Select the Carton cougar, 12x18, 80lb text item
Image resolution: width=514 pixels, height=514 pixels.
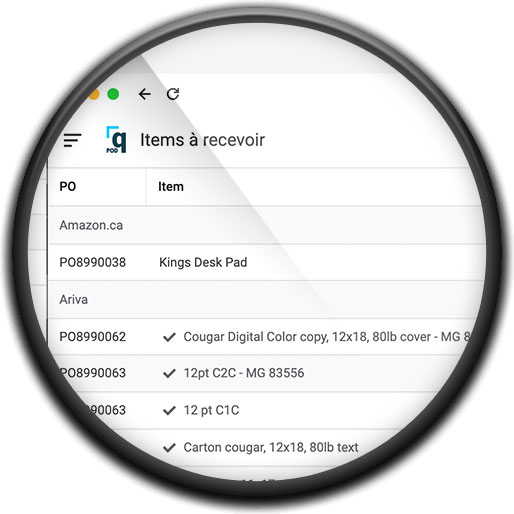point(271,447)
